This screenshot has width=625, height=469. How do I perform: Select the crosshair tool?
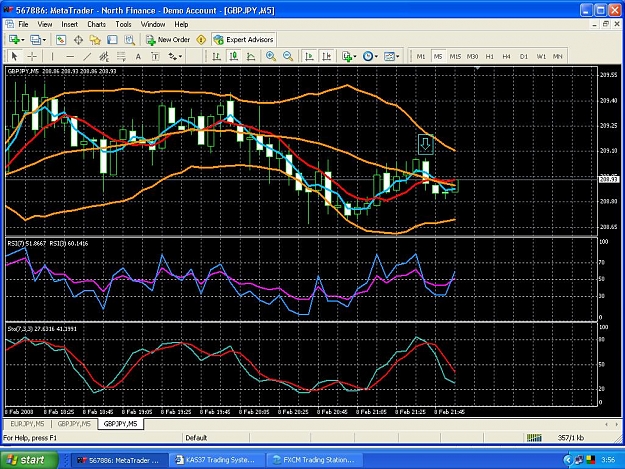(32, 56)
